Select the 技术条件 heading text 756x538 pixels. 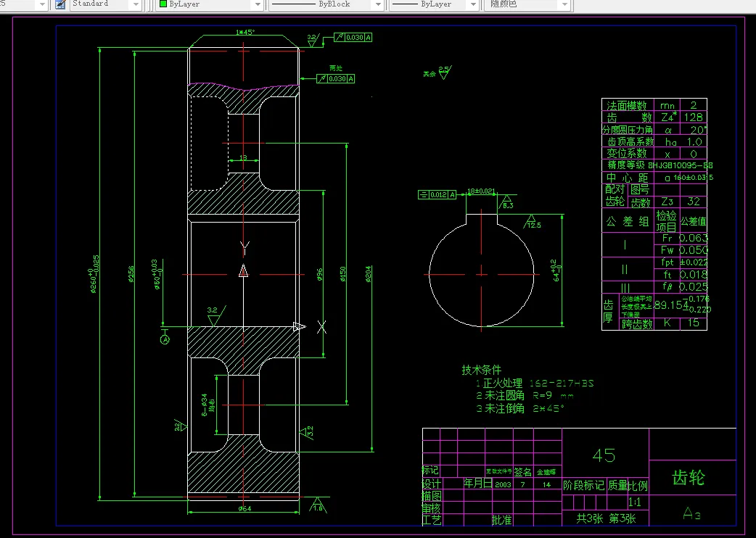[x=481, y=370]
